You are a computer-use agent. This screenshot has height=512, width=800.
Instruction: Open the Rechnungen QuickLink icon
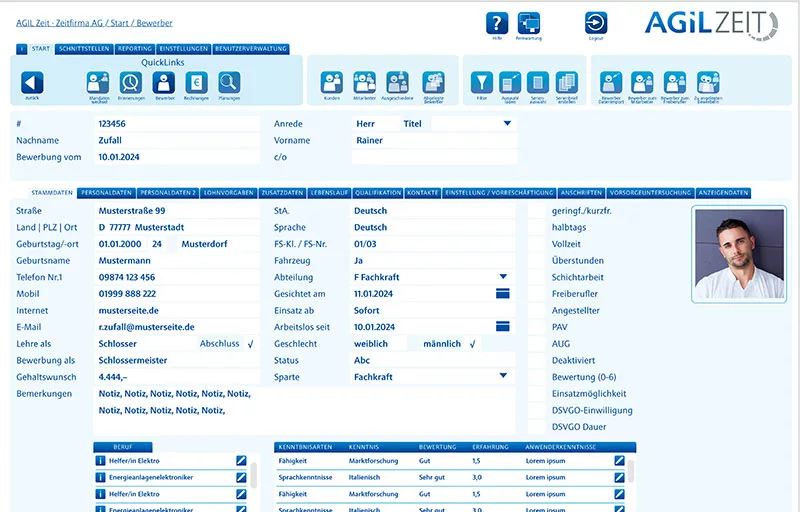coord(196,83)
